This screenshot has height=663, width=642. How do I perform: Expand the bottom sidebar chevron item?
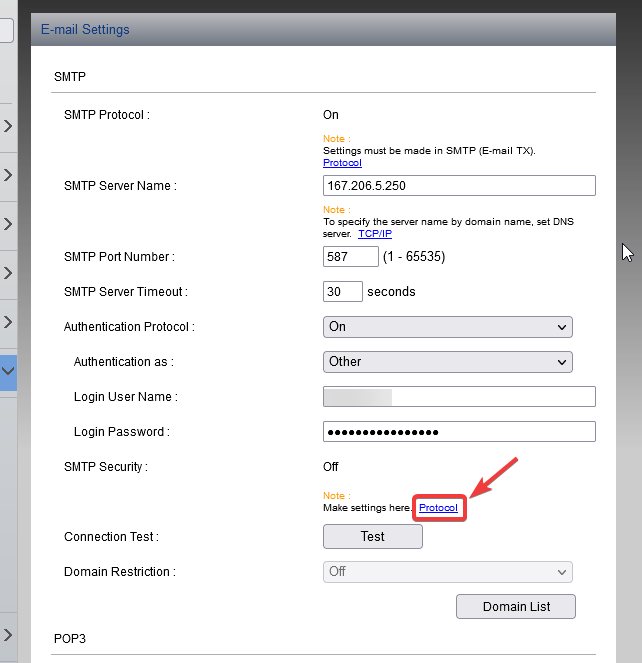pyautogui.click(x=8, y=635)
